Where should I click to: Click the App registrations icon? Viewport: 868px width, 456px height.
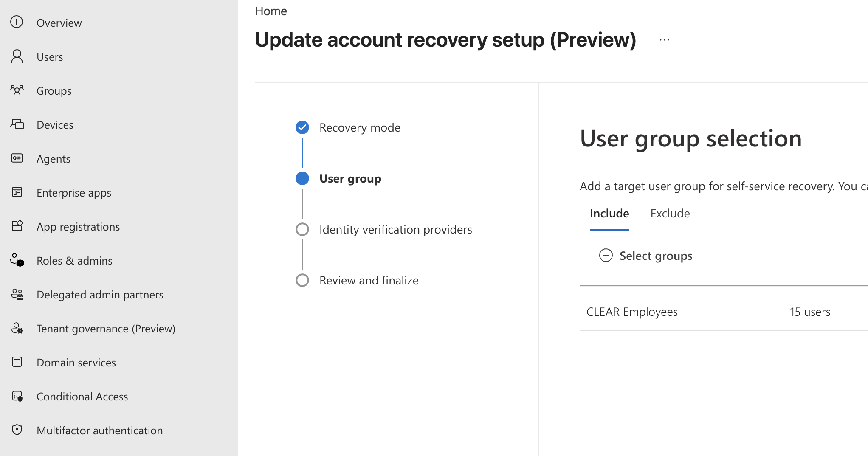17,226
